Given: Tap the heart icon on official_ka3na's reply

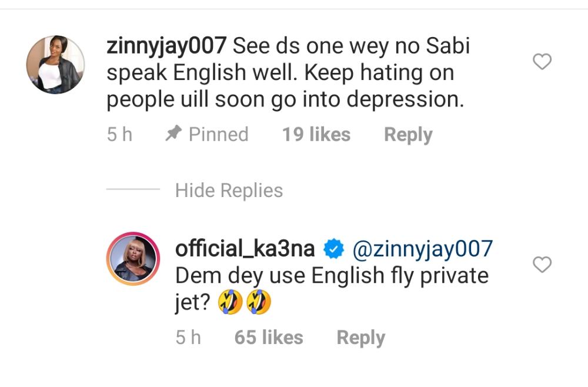Looking at the screenshot, I should pos(542,265).
